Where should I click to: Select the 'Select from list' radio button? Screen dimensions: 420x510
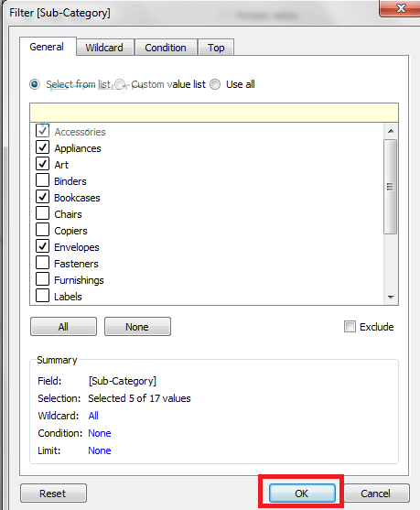coord(35,84)
